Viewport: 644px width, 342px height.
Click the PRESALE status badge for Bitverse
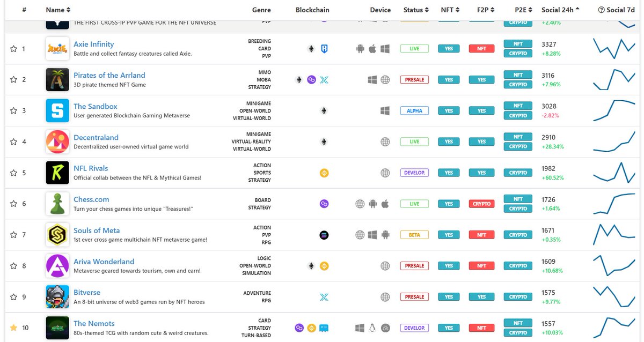click(414, 297)
